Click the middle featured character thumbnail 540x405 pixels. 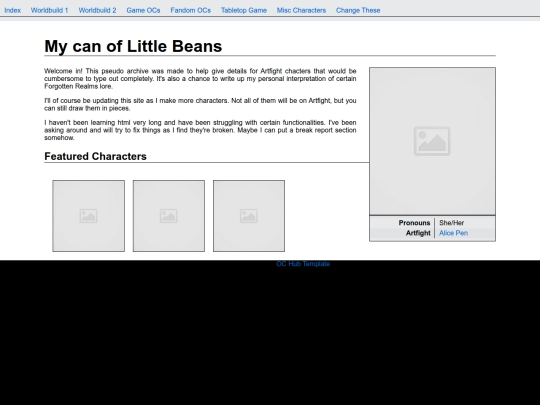coord(169,216)
